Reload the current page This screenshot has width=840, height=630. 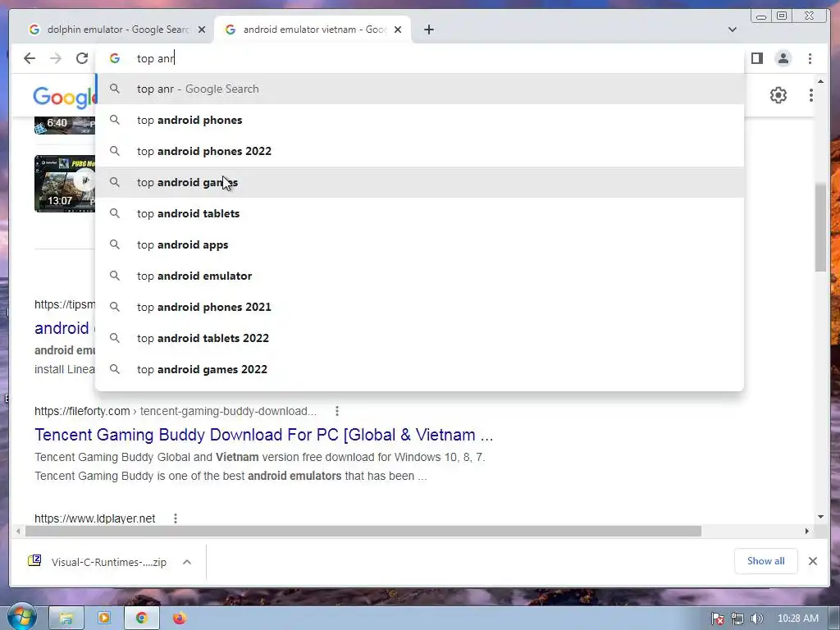coord(82,58)
